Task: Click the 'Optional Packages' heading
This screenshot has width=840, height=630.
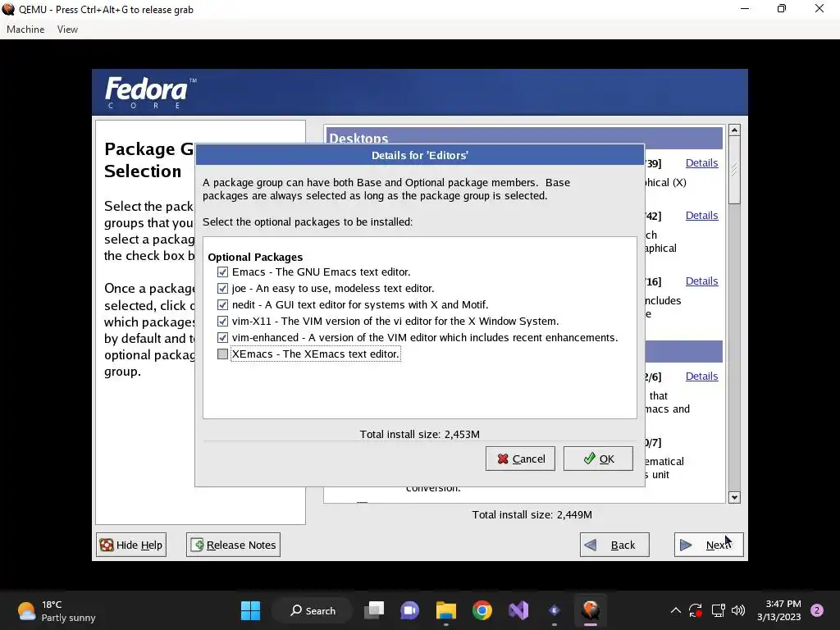Action: (255, 257)
